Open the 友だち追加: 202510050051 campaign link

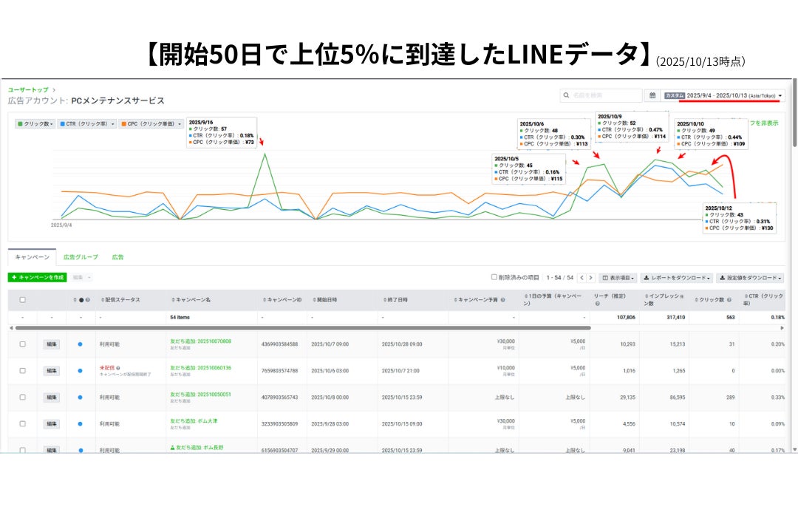(x=200, y=395)
